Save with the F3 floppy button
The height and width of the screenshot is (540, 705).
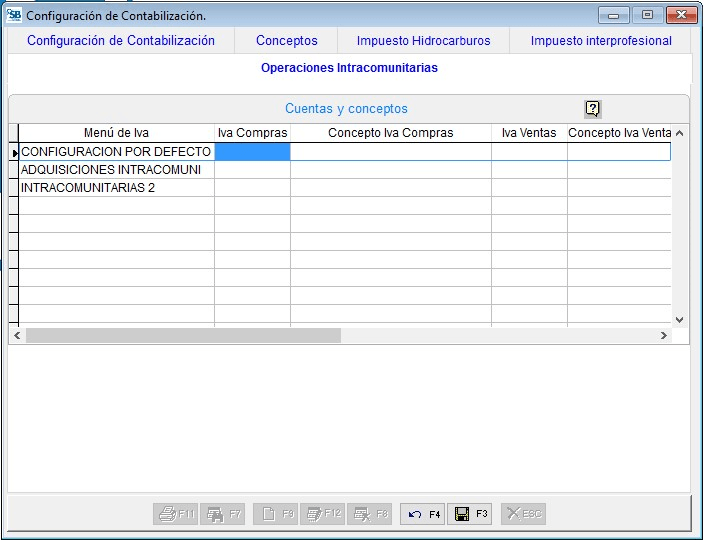pos(470,514)
